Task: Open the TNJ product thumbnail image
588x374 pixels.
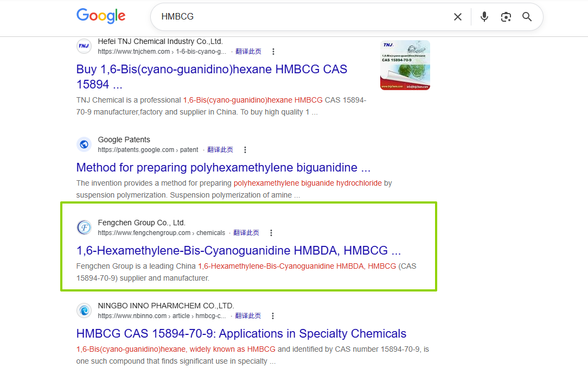Action: click(405, 65)
